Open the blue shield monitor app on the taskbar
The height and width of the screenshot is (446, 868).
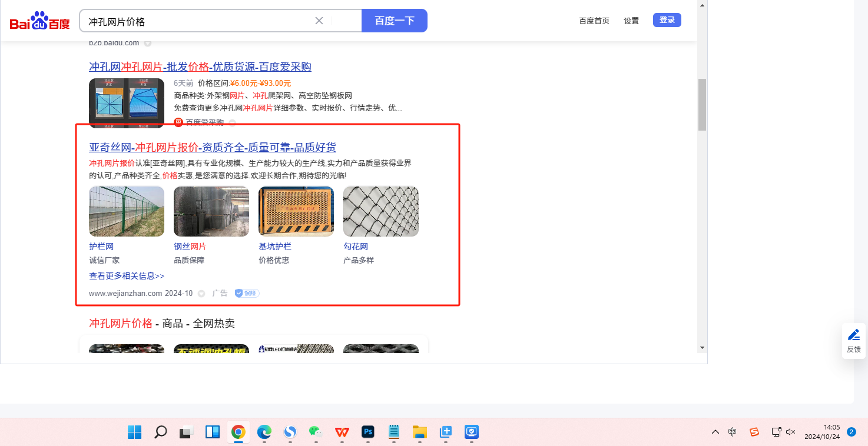471,432
